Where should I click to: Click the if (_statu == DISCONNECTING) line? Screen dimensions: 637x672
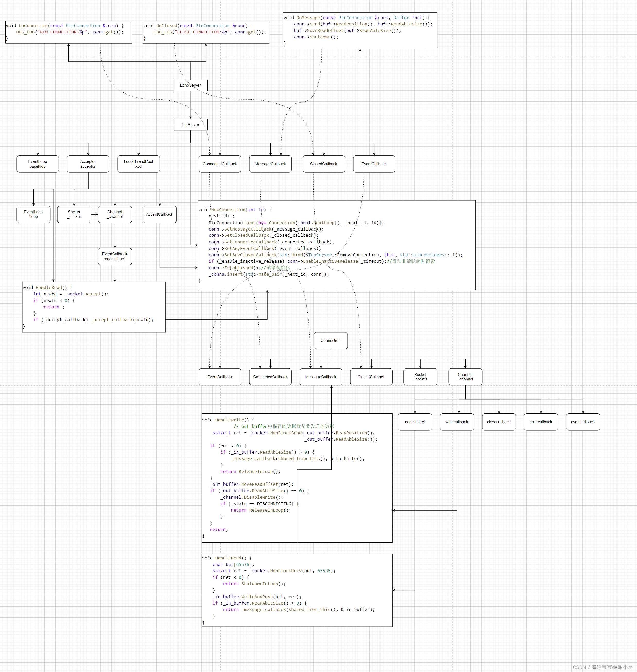pyautogui.click(x=260, y=504)
